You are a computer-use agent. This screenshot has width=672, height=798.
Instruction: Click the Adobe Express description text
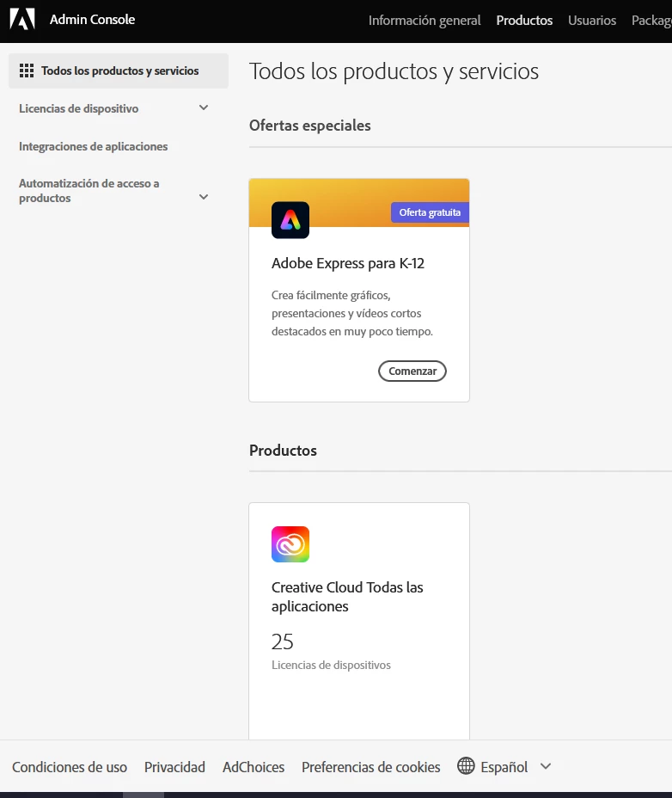pyautogui.click(x=352, y=313)
